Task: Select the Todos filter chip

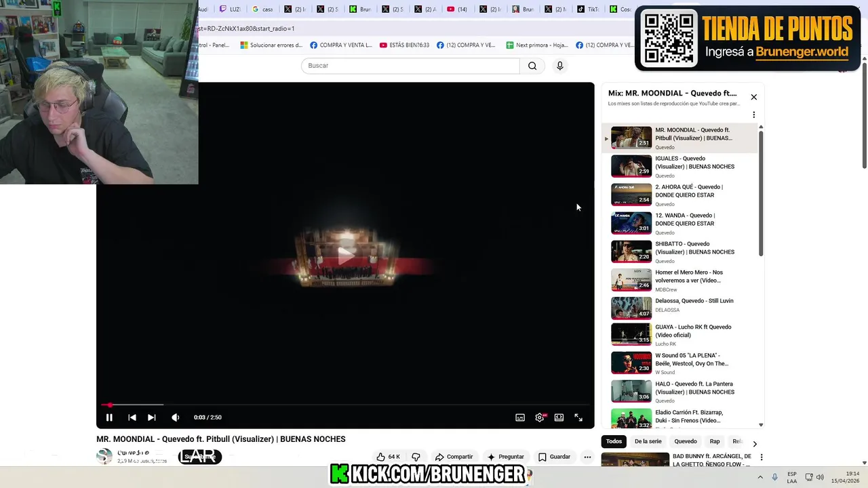Action: pos(614,441)
